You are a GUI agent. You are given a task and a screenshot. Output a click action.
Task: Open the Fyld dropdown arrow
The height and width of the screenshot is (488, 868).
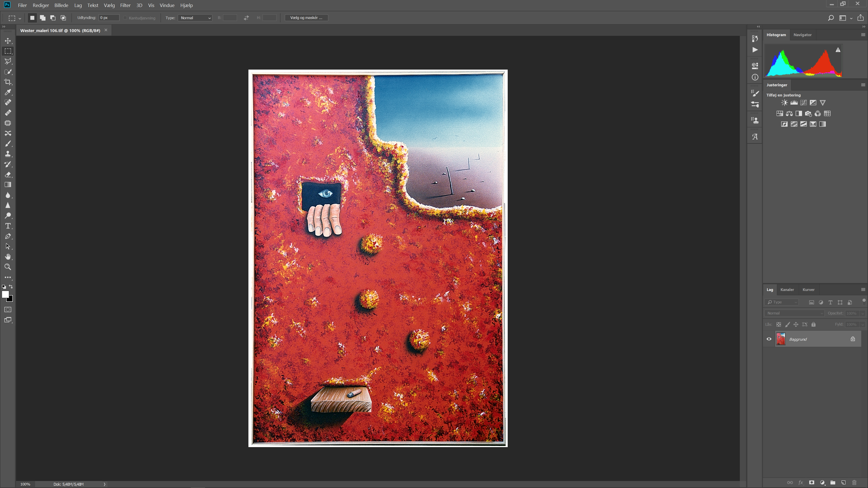point(863,325)
